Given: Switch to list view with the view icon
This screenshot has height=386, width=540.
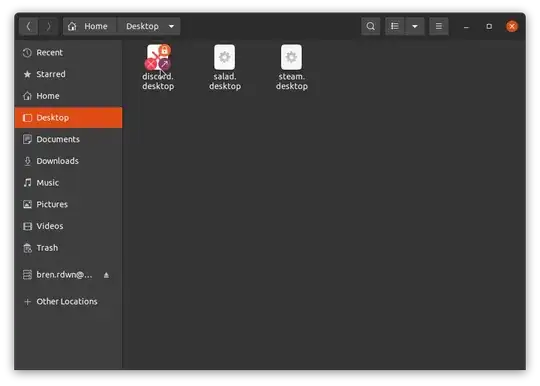Looking at the screenshot, I should 395,26.
